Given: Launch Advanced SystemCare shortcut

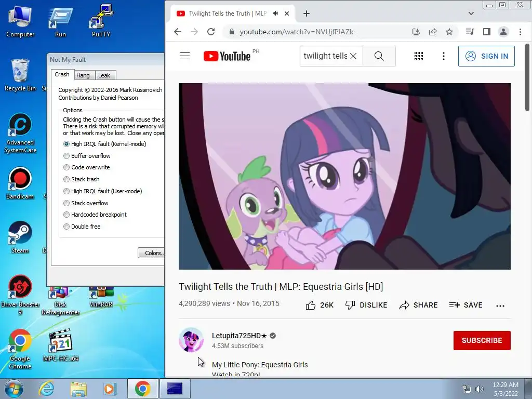Looking at the screenshot, I should (x=20, y=133).
